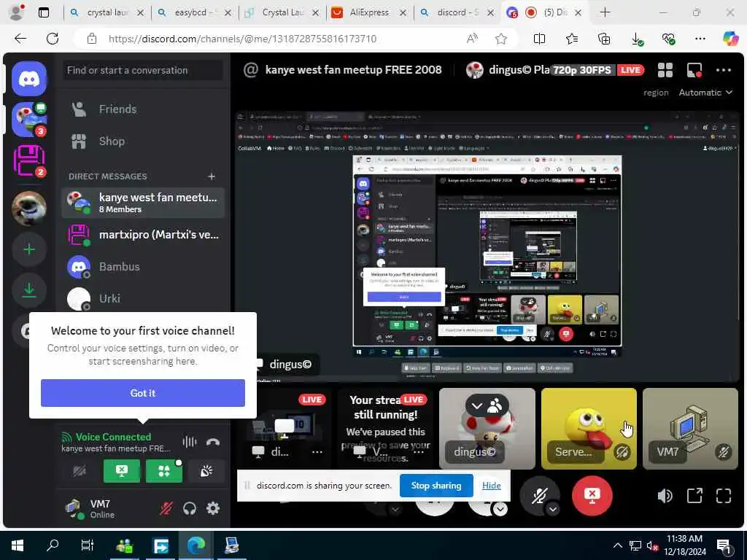Pop out the call window
This screenshot has height=560, width=747.
click(x=694, y=496)
